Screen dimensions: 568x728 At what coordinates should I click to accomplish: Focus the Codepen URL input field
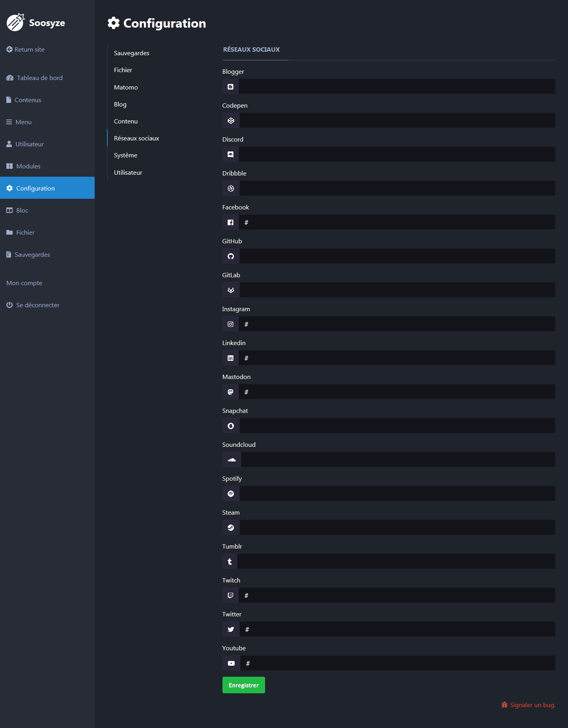click(397, 120)
